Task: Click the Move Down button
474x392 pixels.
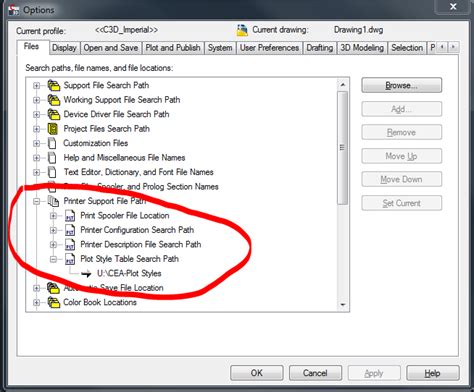Action: click(x=402, y=179)
